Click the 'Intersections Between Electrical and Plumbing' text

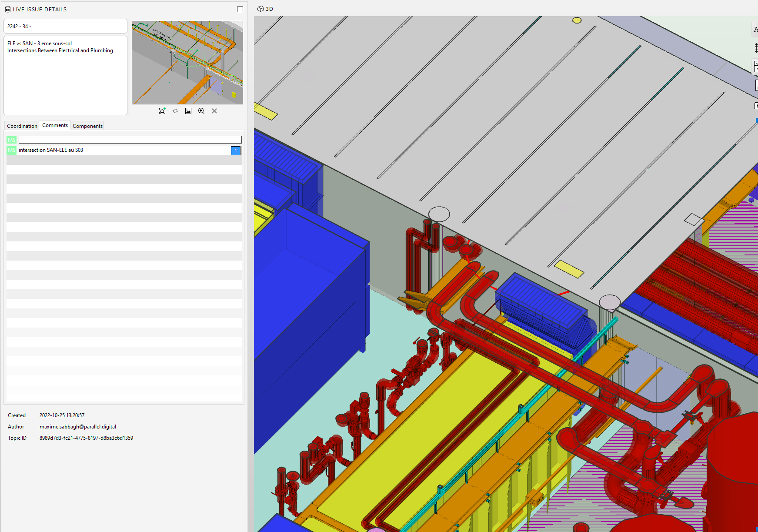(x=60, y=50)
